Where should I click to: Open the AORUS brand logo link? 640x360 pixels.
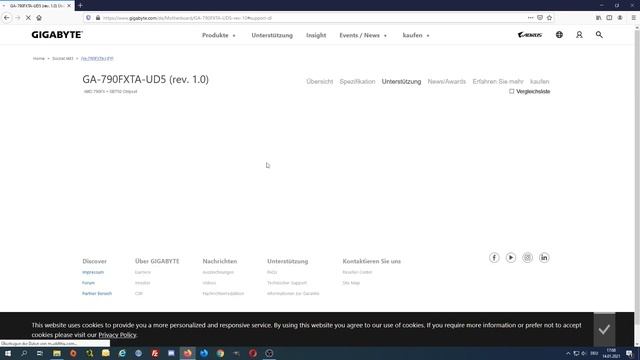coord(530,35)
